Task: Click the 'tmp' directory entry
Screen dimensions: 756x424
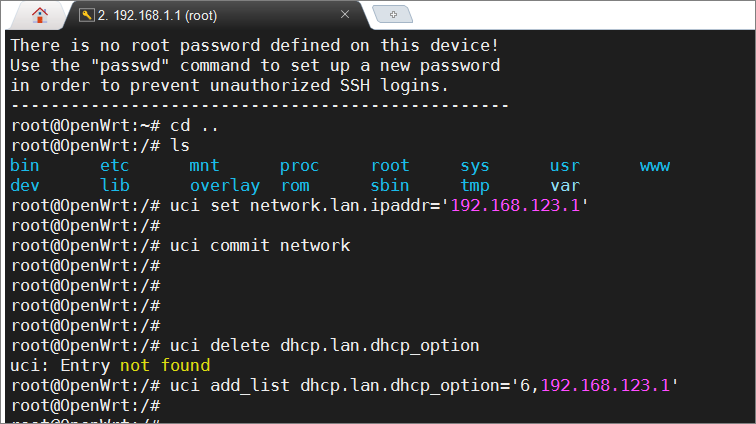Action: click(x=475, y=186)
